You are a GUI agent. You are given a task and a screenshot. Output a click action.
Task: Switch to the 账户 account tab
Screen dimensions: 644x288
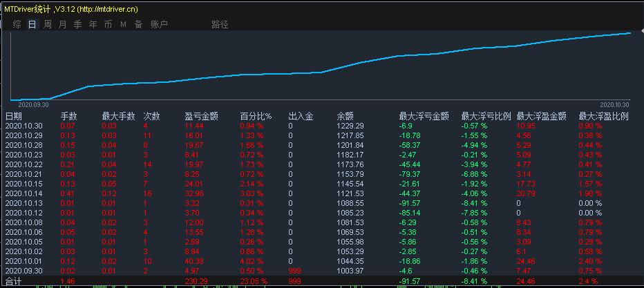tap(160, 25)
